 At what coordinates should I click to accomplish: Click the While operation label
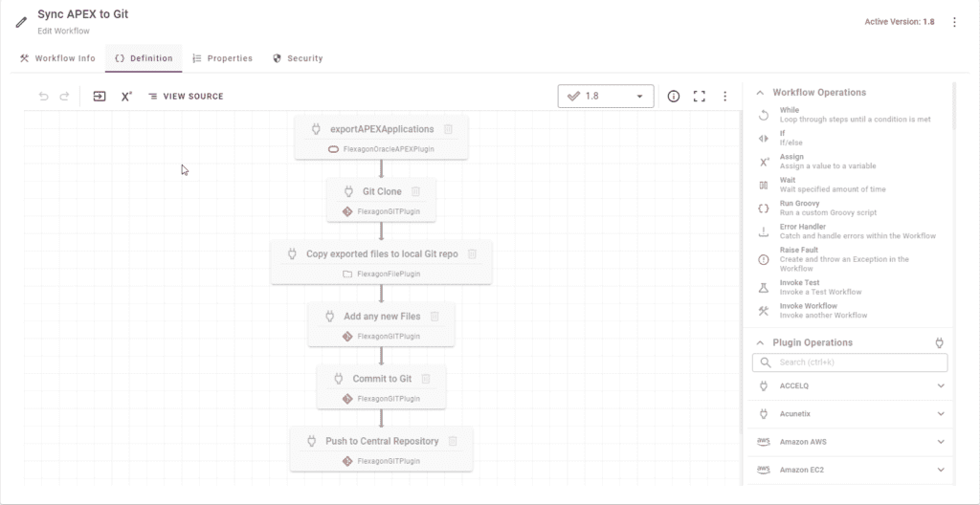coord(790,110)
